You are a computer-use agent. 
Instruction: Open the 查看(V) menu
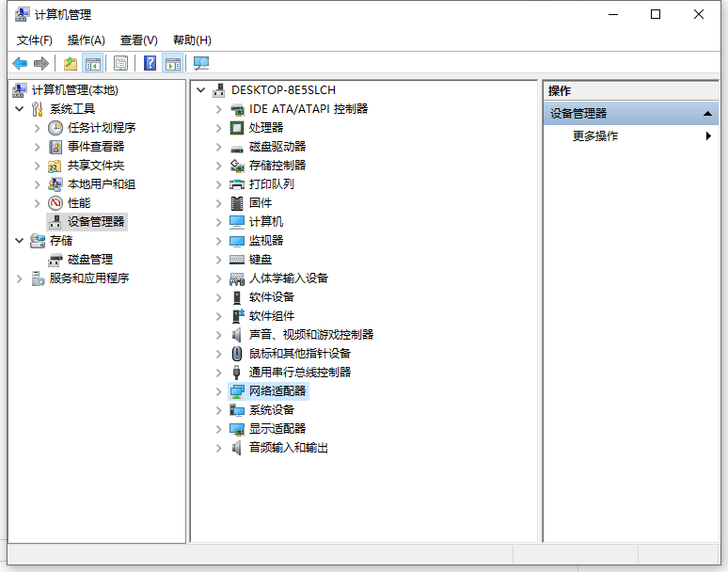(138, 40)
